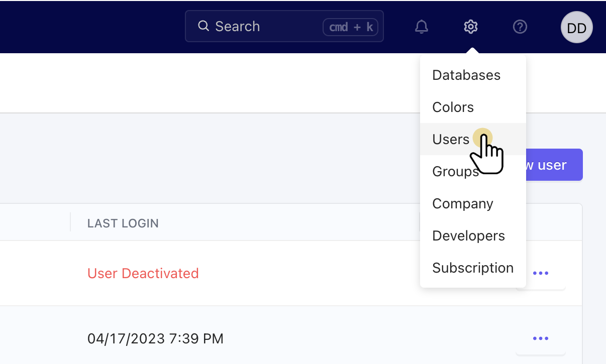
Task: Click the 04/17/2023 7:39 PM login cell
Action: click(x=155, y=339)
